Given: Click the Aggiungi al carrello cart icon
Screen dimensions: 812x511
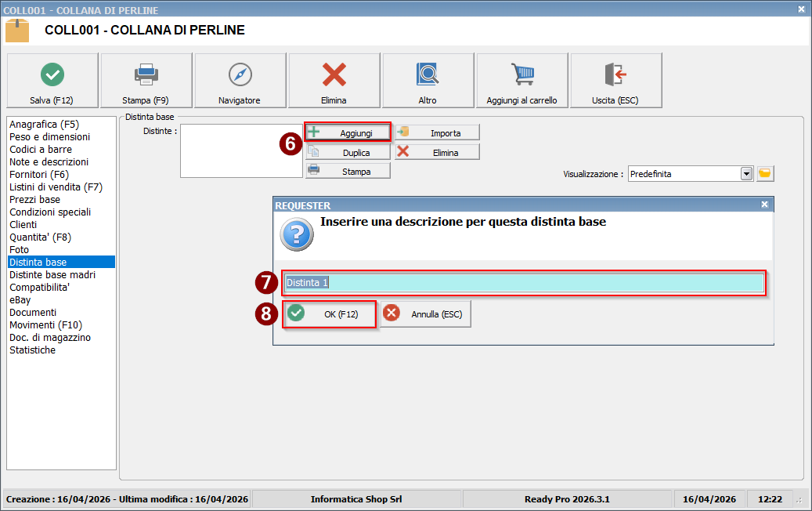Looking at the screenshot, I should point(522,74).
